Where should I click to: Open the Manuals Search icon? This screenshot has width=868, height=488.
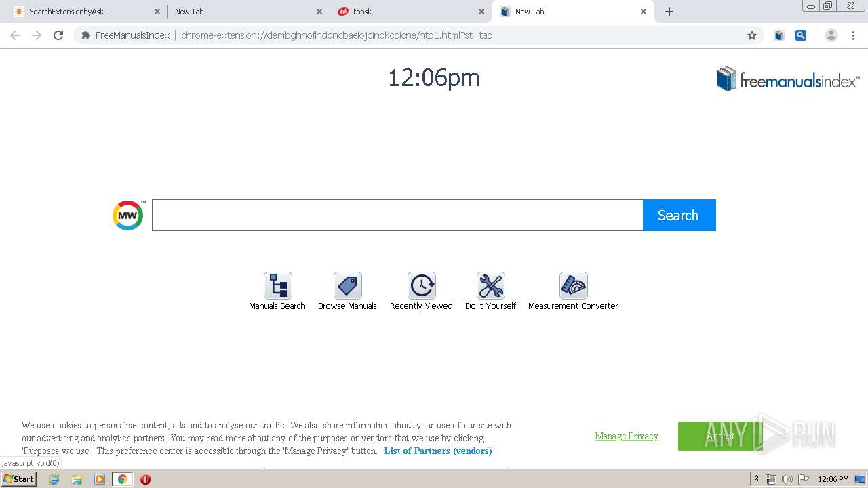tap(277, 285)
